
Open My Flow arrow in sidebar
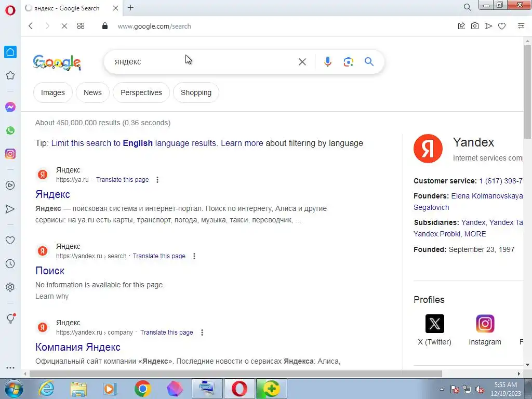click(x=10, y=209)
